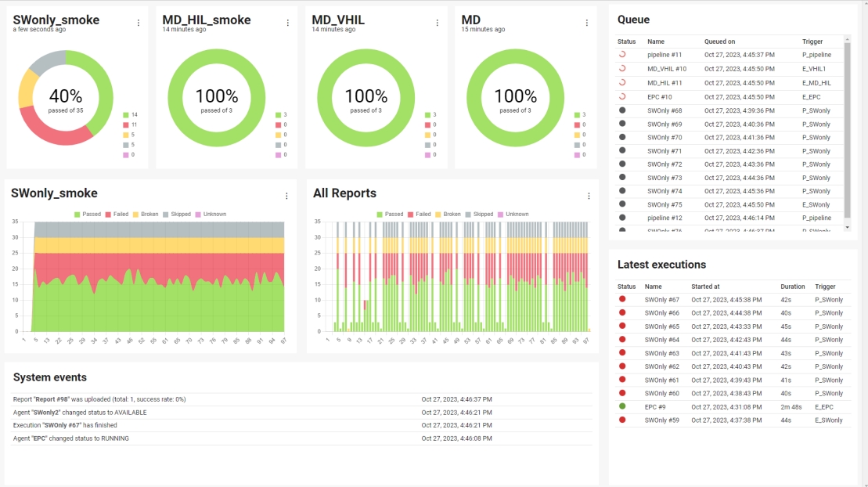
Task: Click the red status dot for SWOnly #60
Action: [x=622, y=393]
